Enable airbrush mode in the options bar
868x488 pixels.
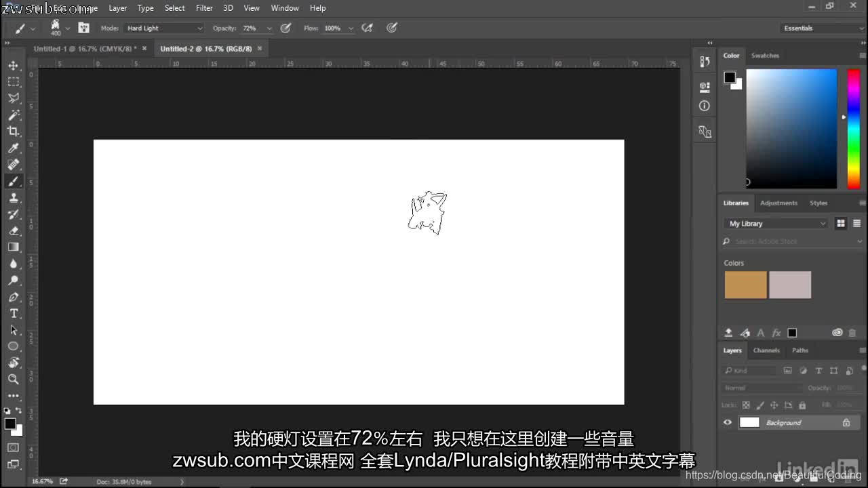368,28
